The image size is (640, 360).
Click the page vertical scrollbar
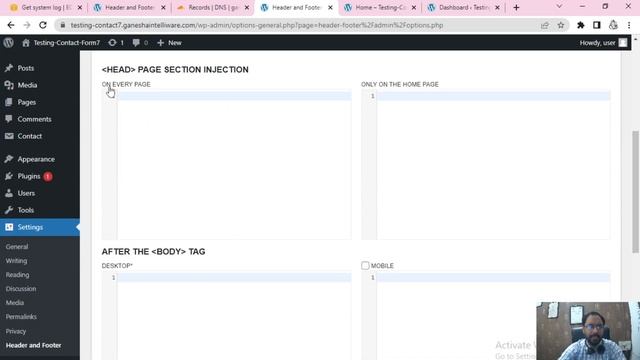pos(636,192)
